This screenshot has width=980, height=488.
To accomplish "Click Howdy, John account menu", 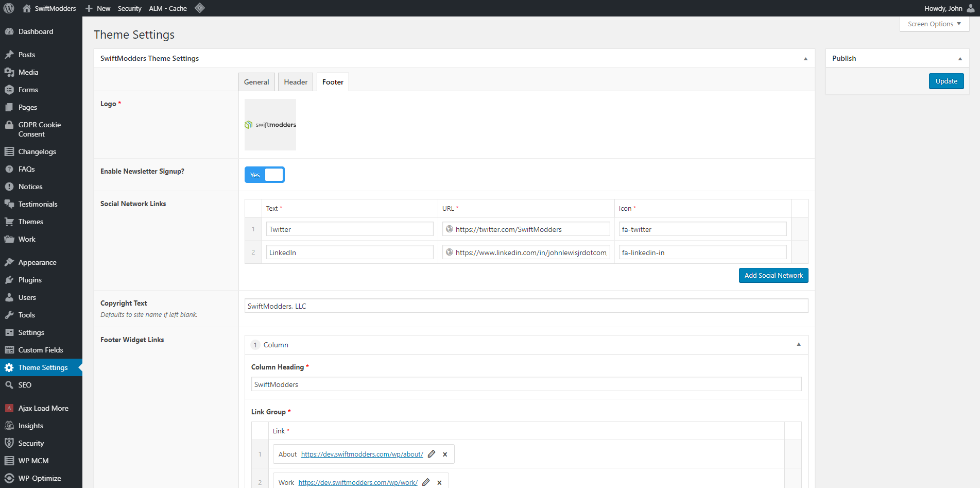I will click(x=949, y=8).
